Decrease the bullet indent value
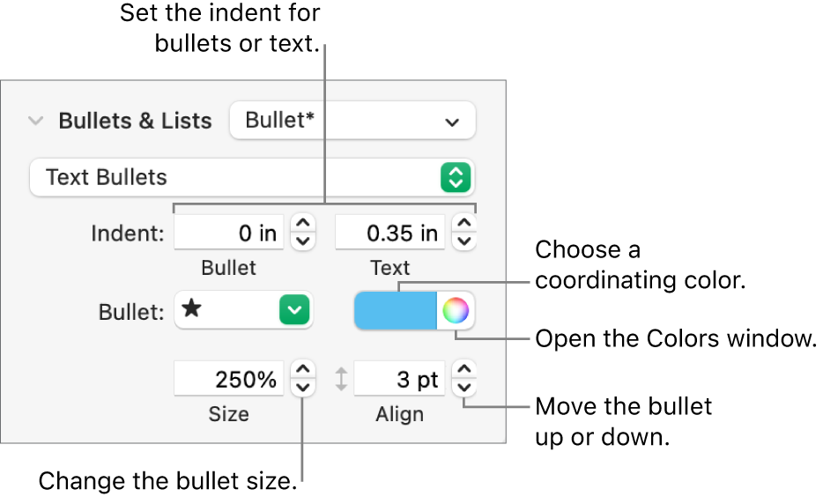Viewport: 823px width, 504px height. pyautogui.click(x=302, y=241)
